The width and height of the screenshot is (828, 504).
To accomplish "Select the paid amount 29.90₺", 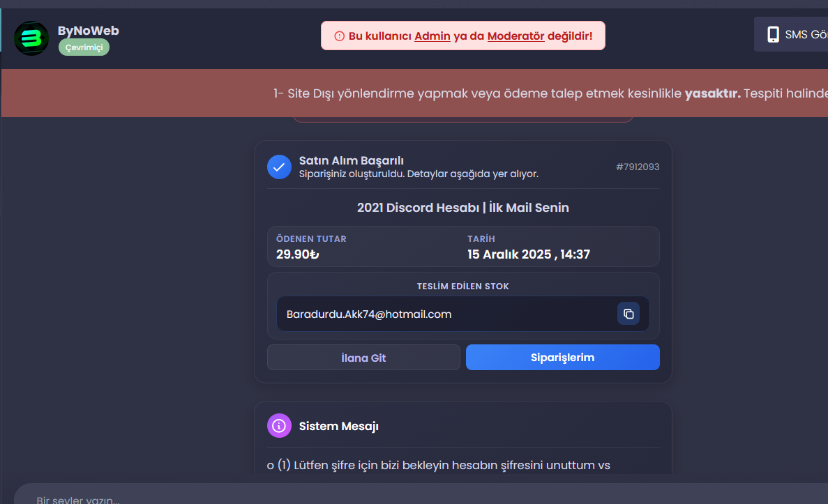I will [297, 254].
